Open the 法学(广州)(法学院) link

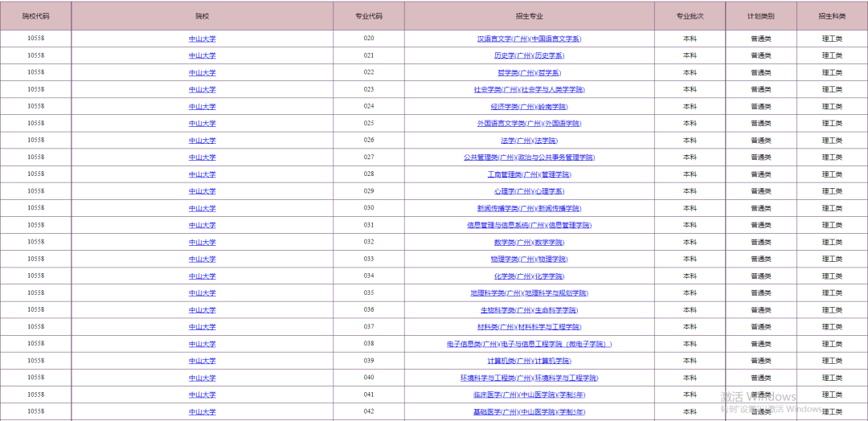[x=529, y=141]
